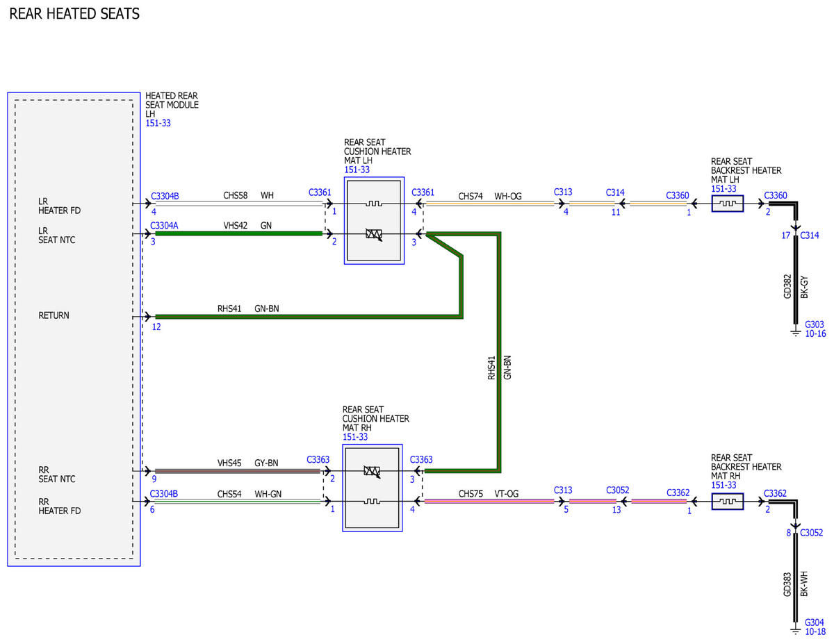
Task: Open the 151-33 link under Rear Seat Cushion Heater Mat RH
Action: point(355,437)
